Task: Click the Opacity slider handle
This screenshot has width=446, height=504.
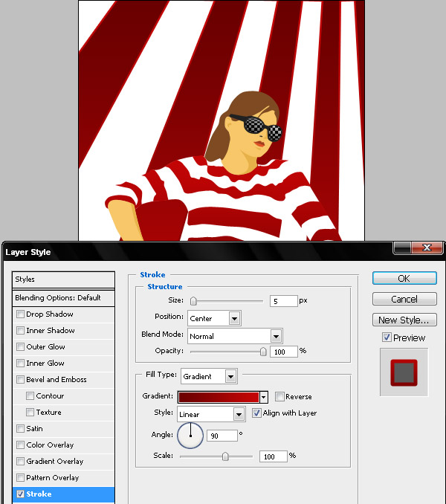Action: (x=263, y=352)
